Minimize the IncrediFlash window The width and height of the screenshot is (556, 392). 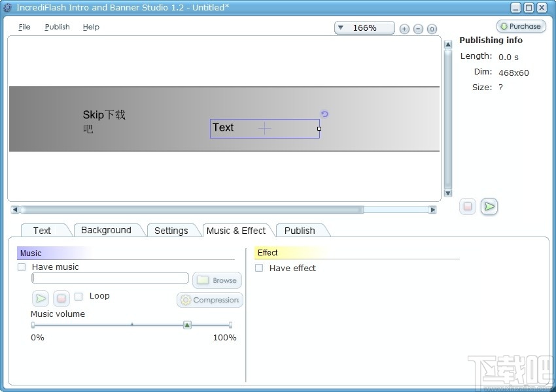(515, 7)
